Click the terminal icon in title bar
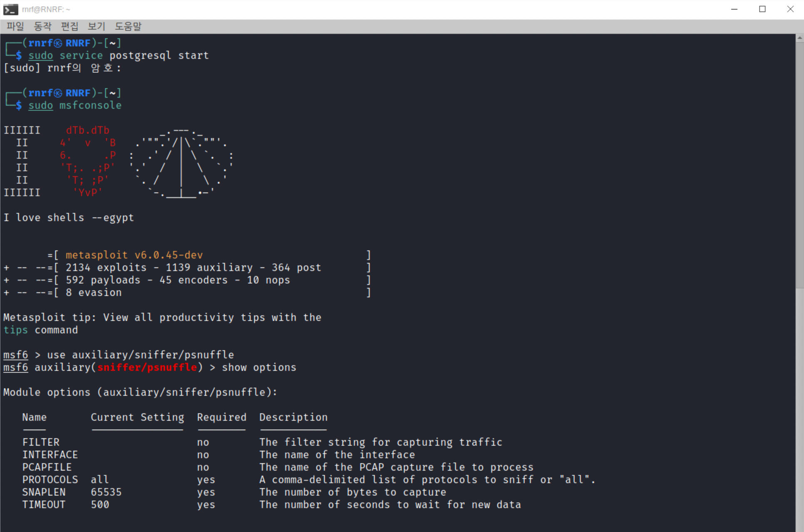This screenshot has width=804, height=532. tap(10, 9)
